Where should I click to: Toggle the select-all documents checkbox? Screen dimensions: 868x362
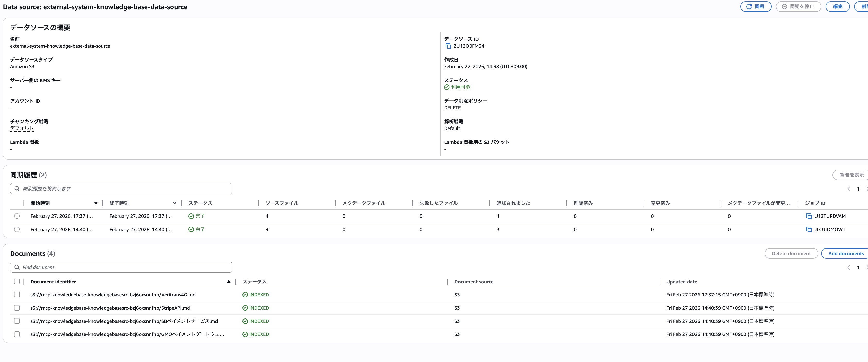tap(17, 281)
